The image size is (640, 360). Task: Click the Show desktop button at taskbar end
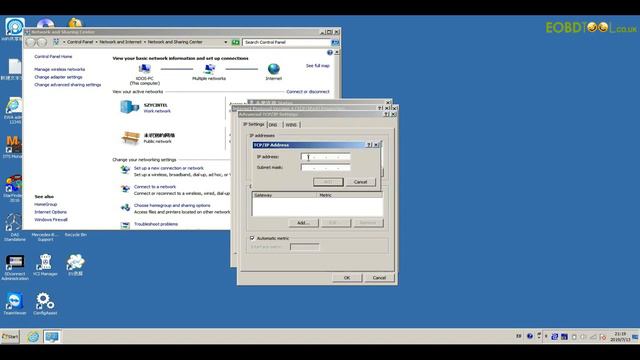tap(635, 337)
